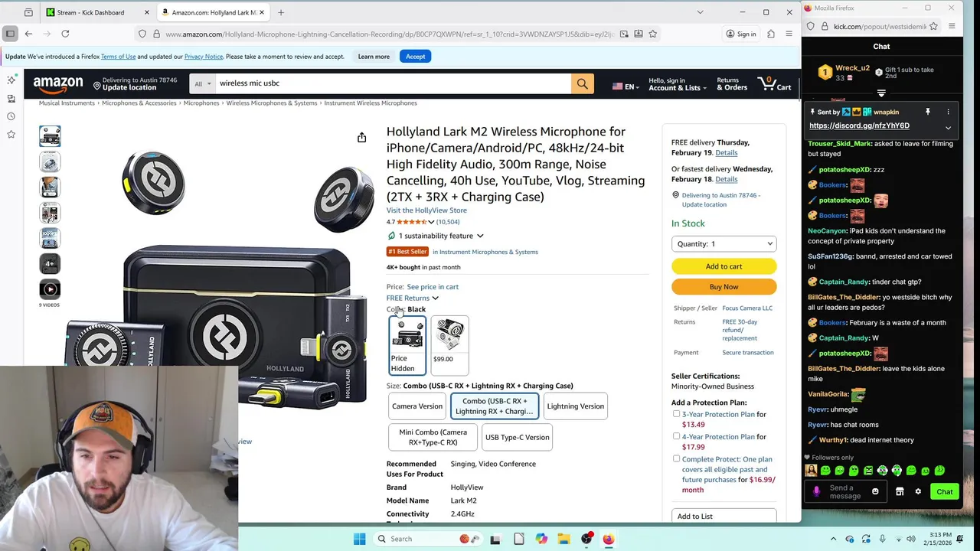The height and width of the screenshot is (551, 980).
Task: Select the Lightning Version size option
Action: tap(575, 406)
